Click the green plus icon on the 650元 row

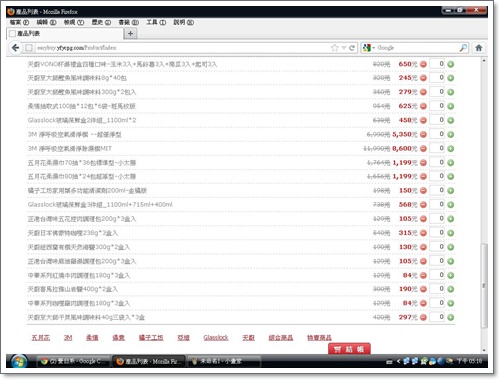451,64
